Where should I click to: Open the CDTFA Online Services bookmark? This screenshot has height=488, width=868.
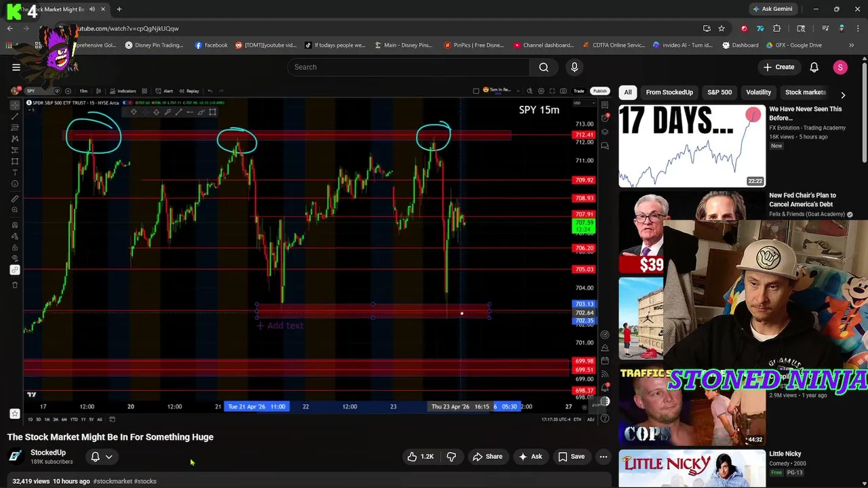coord(614,45)
